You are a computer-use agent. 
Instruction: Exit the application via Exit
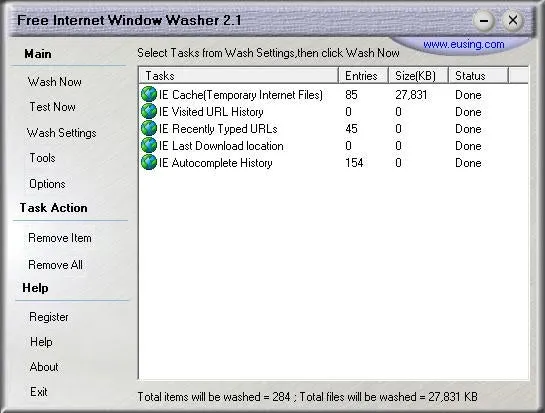click(x=39, y=392)
